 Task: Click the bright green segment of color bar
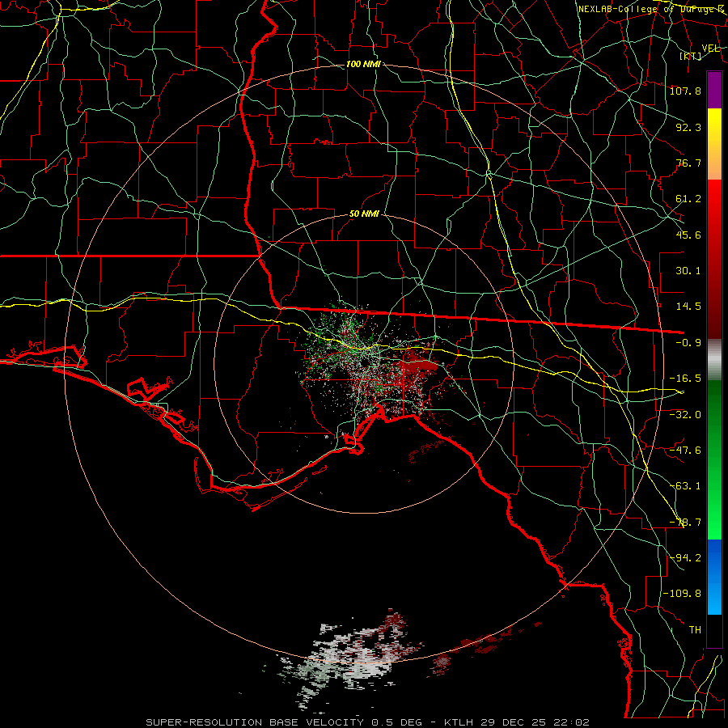[x=714, y=513]
